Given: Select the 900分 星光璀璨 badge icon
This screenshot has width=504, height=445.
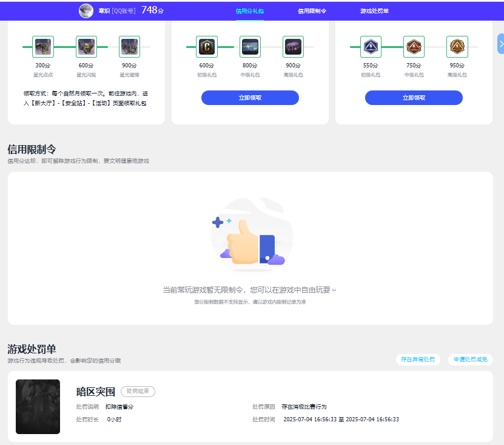Looking at the screenshot, I should (x=129, y=46).
